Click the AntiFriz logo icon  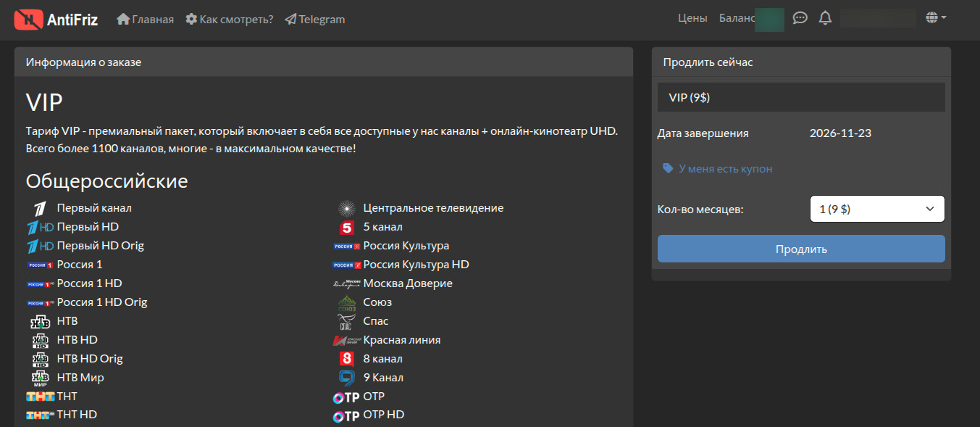coord(28,19)
